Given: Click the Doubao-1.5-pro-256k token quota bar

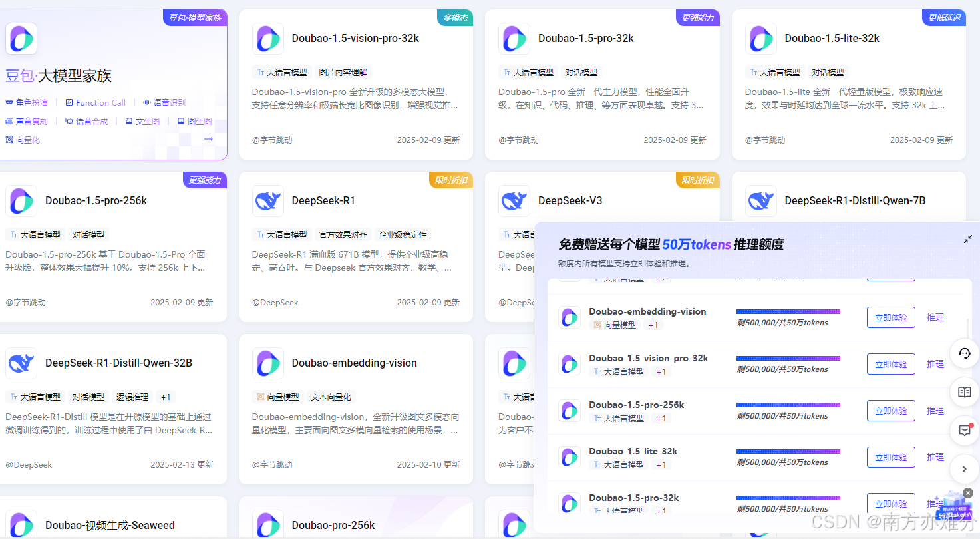Looking at the screenshot, I should coord(788,405).
